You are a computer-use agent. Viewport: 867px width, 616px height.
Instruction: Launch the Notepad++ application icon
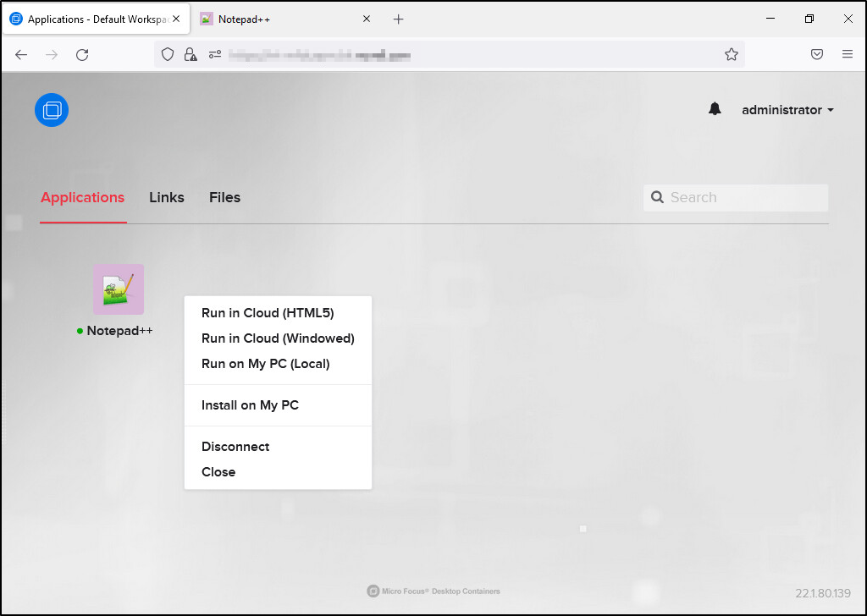pos(119,289)
